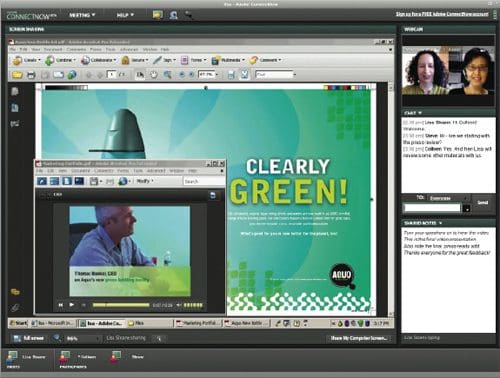
Task: Open the Signatures panel icon in Acrobat sidebar
Action: pos(15,124)
